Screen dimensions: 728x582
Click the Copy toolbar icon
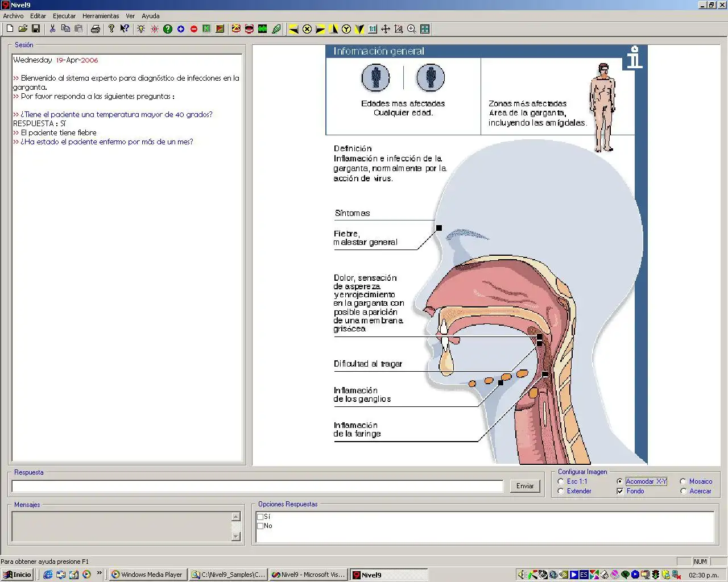[65, 28]
